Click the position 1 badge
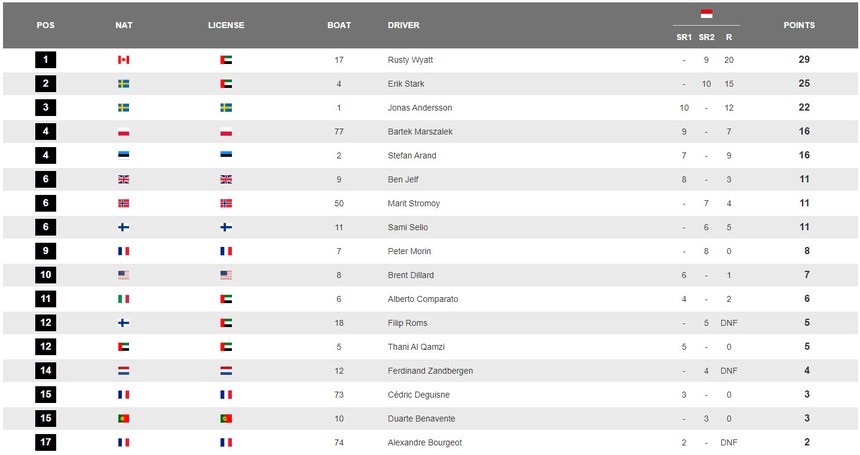The height and width of the screenshot is (455, 860). pyautogui.click(x=45, y=60)
